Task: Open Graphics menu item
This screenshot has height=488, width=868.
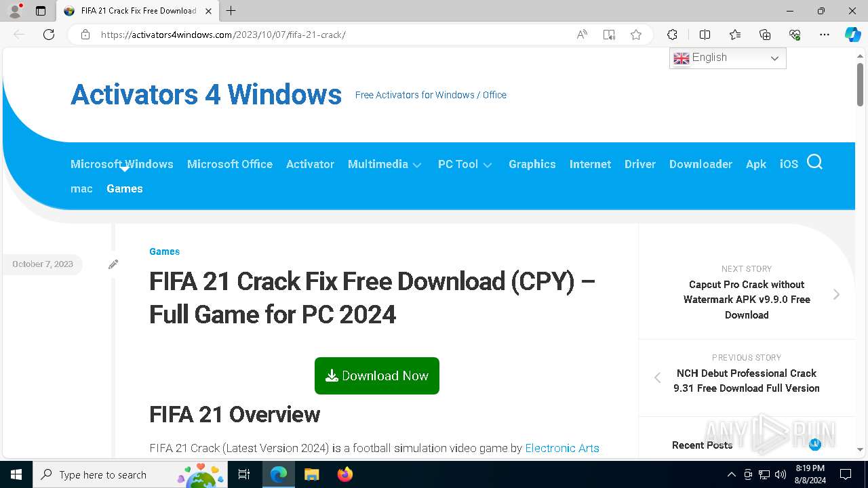Action: [532, 164]
